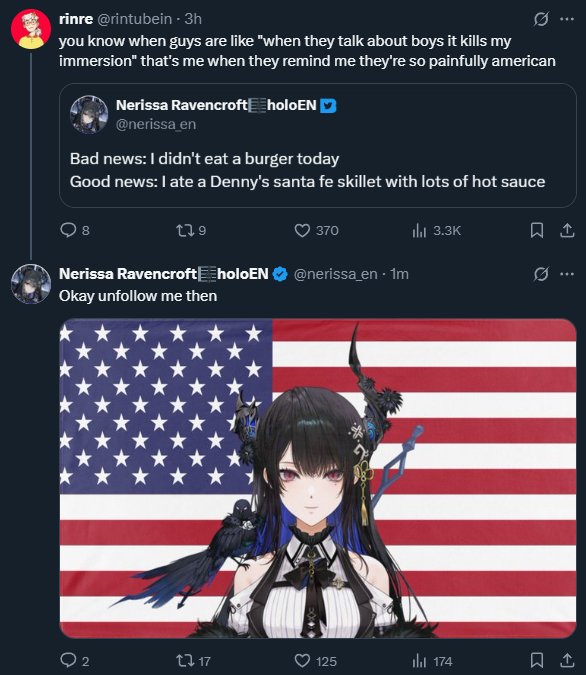
Task: Open more options menu on rinre's tweet
Action: tap(567, 19)
